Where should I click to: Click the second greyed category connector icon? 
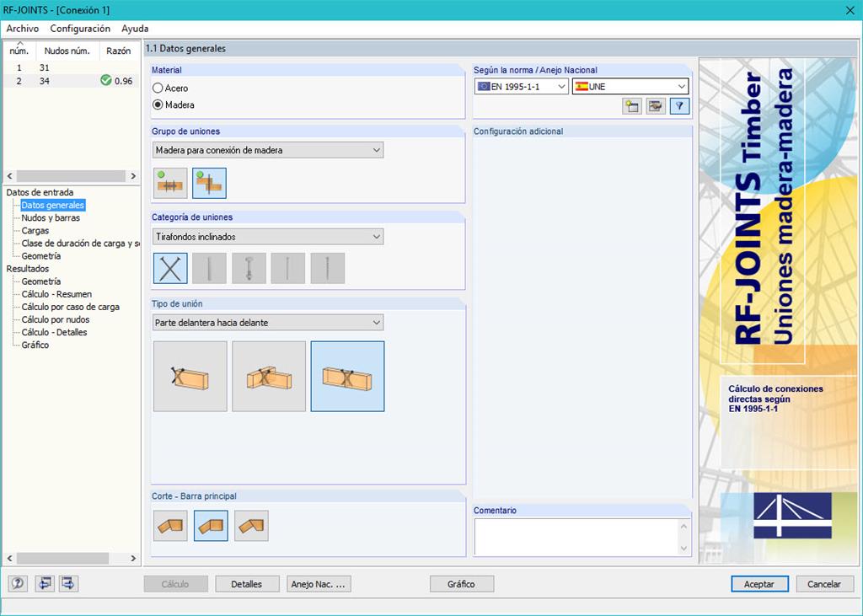coord(209,269)
